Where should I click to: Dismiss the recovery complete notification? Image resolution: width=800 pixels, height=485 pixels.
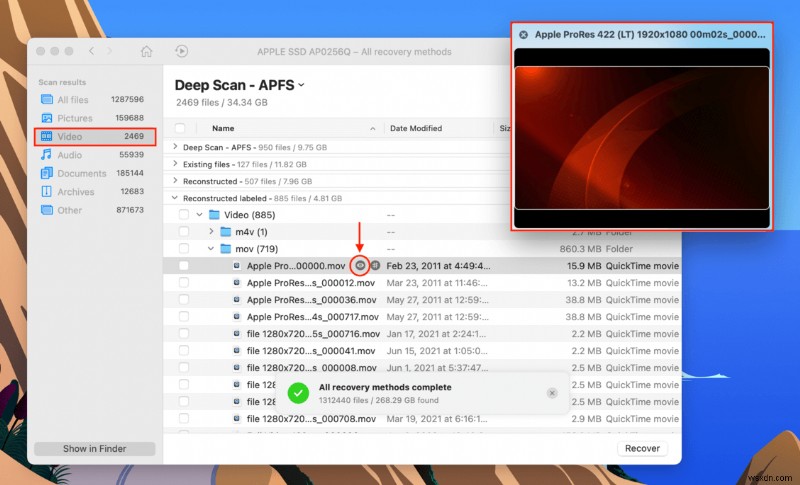pyautogui.click(x=552, y=393)
